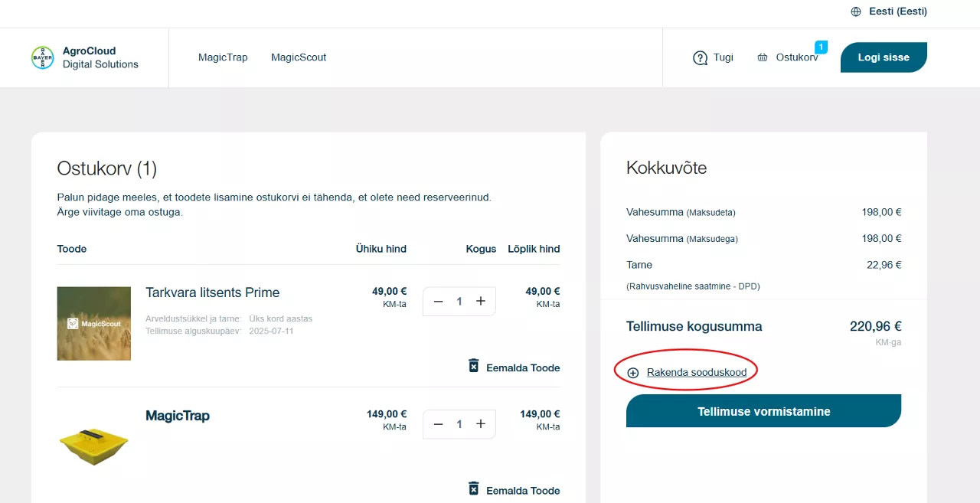Click the Ostukorv basket icon

point(763,57)
